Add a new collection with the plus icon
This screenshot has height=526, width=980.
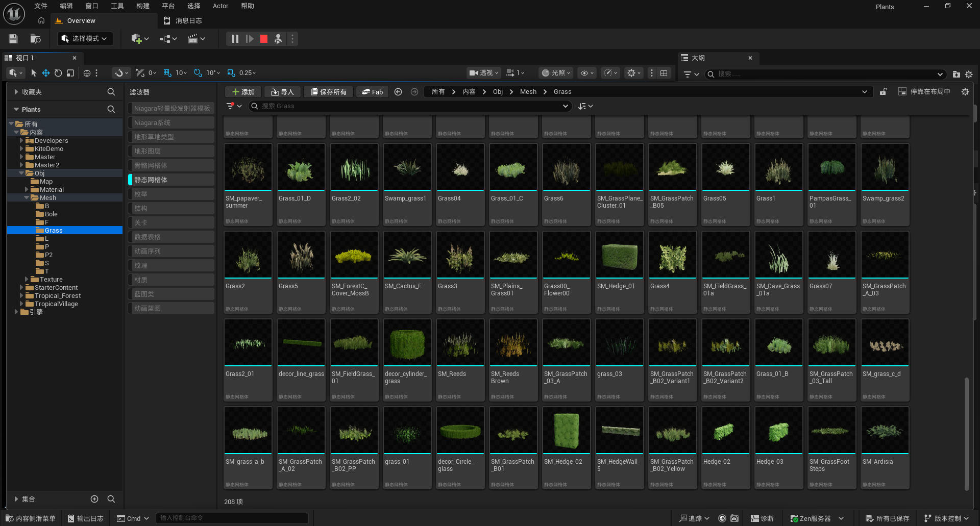(94, 499)
